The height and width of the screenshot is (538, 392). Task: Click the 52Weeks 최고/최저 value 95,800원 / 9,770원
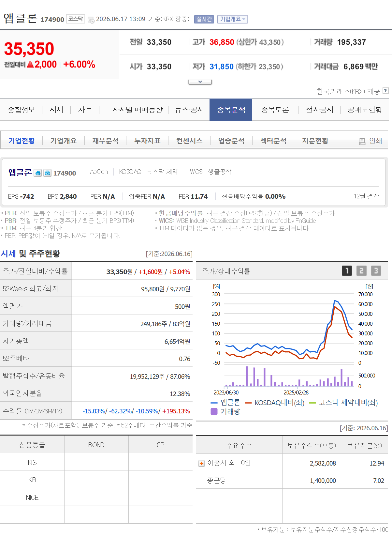click(165, 289)
